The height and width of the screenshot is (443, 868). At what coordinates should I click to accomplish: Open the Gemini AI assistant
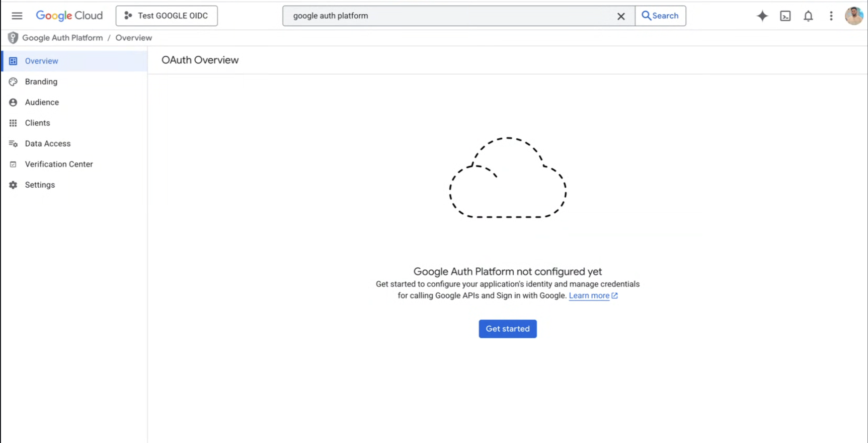(762, 16)
